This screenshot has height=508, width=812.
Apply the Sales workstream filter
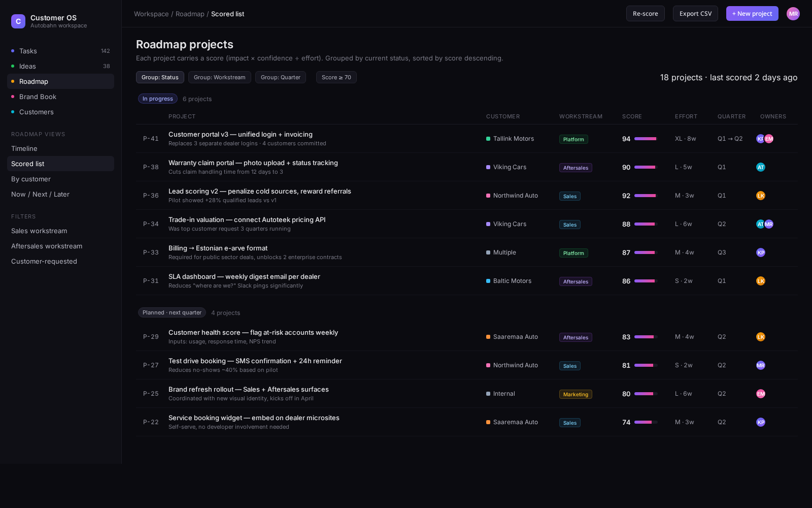[60, 231]
